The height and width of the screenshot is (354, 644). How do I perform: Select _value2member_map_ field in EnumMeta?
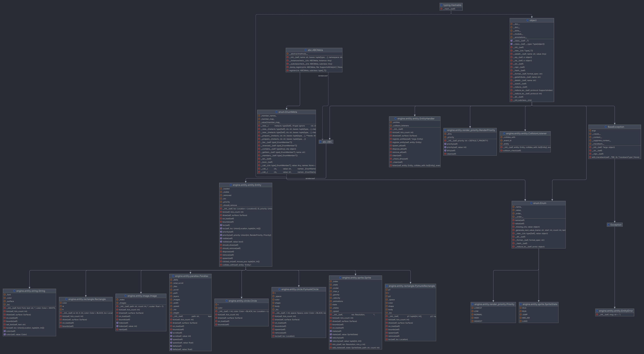pyautogui.click(x=270, y=122)
